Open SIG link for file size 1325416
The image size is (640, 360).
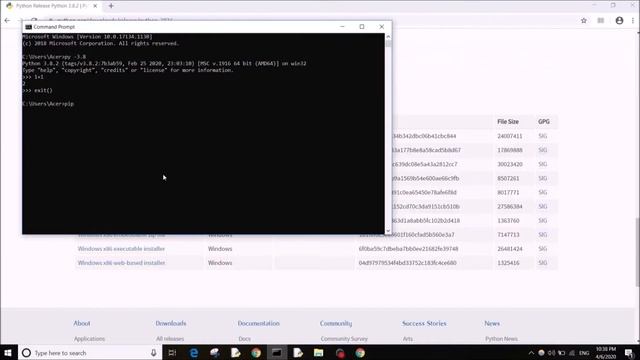pos(542,263)
